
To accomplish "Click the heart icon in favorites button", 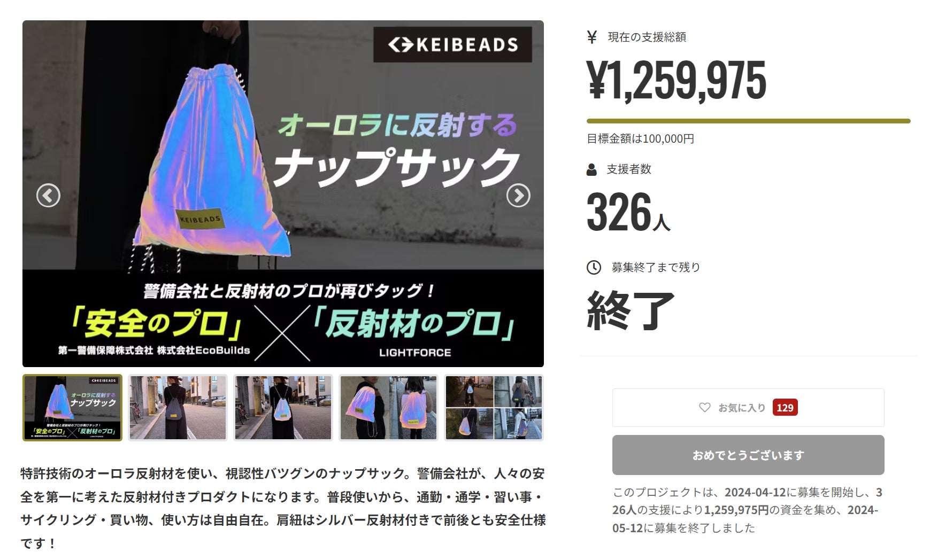I will [705, 408].
